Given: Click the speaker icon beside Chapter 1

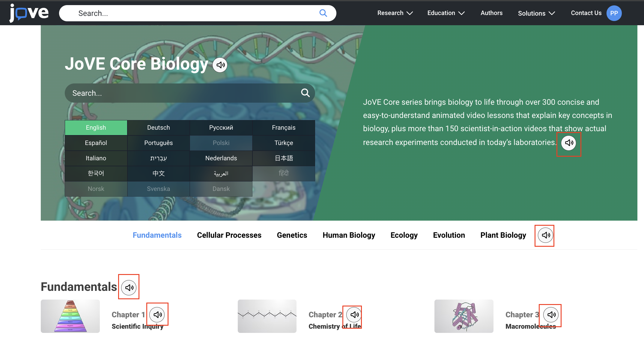Looking at the screenshot, I should (157, 314).
